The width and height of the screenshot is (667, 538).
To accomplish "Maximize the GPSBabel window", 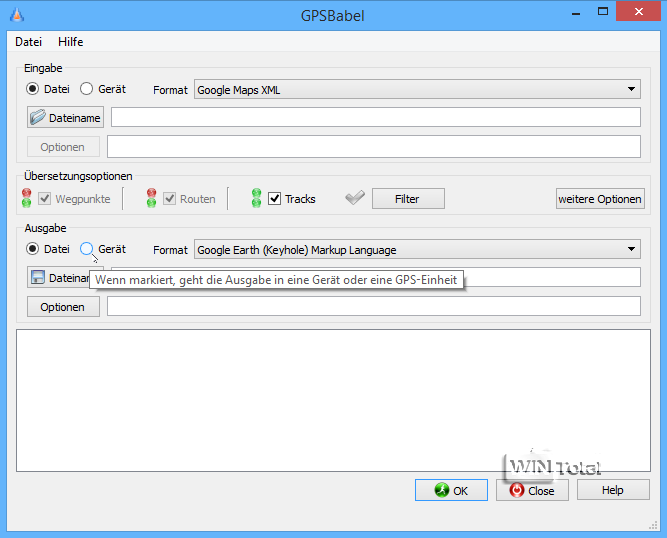I will tap(603, 11).
